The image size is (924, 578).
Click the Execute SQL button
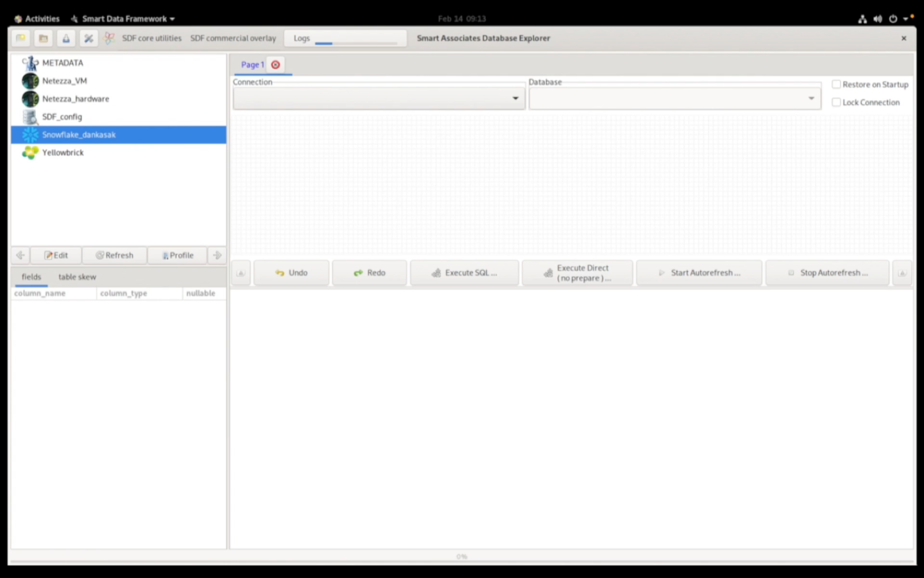click(x=464, y=272)
